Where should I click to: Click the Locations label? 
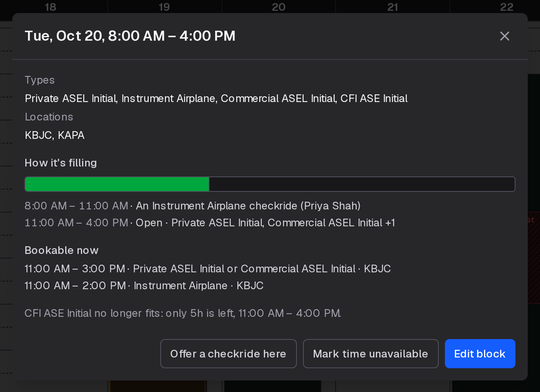point(49,117)
